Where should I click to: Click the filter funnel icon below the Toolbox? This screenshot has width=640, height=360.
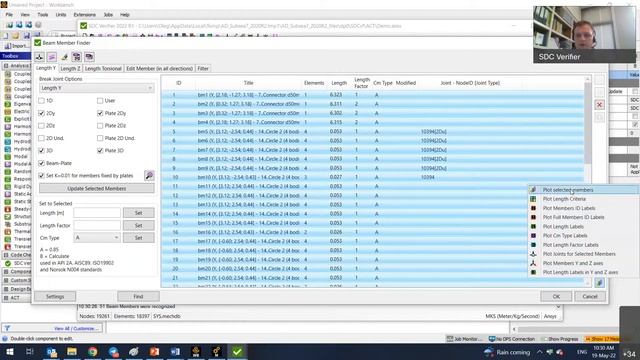7,328
